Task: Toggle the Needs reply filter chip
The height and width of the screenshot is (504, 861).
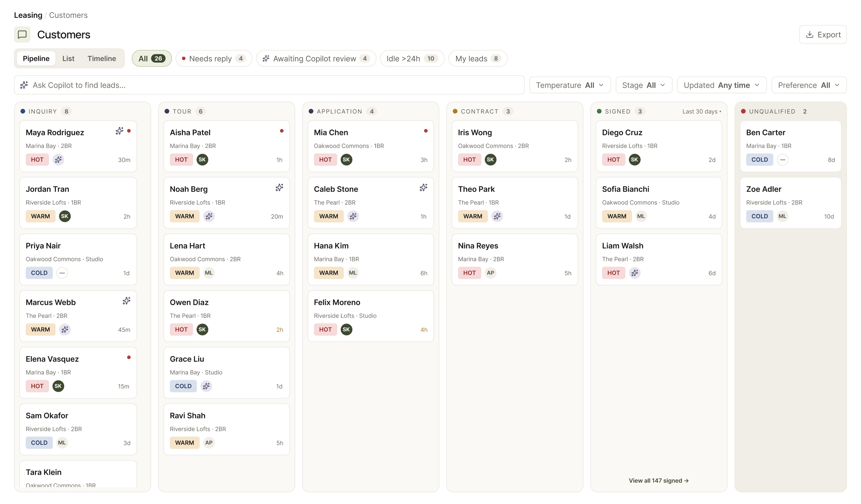Action: pyautogui.click(x=214, y=58)
